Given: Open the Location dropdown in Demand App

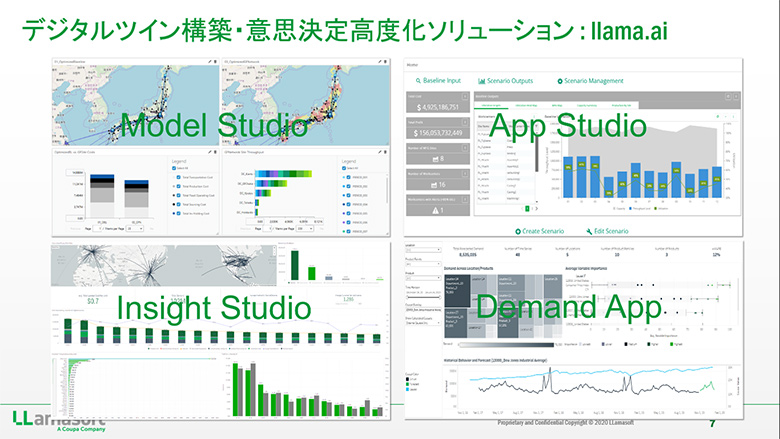Looking at the screenshot, I should 423,250.
